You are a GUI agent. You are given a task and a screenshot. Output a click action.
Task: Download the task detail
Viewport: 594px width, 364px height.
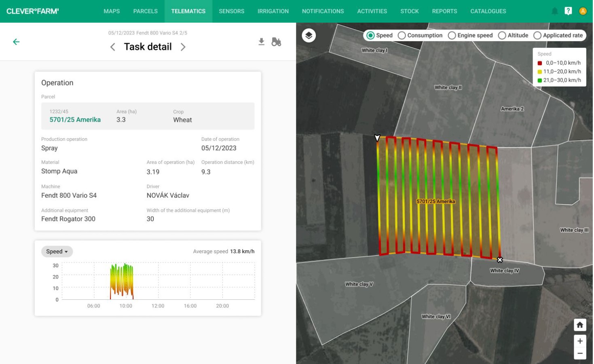pos(262,42)
